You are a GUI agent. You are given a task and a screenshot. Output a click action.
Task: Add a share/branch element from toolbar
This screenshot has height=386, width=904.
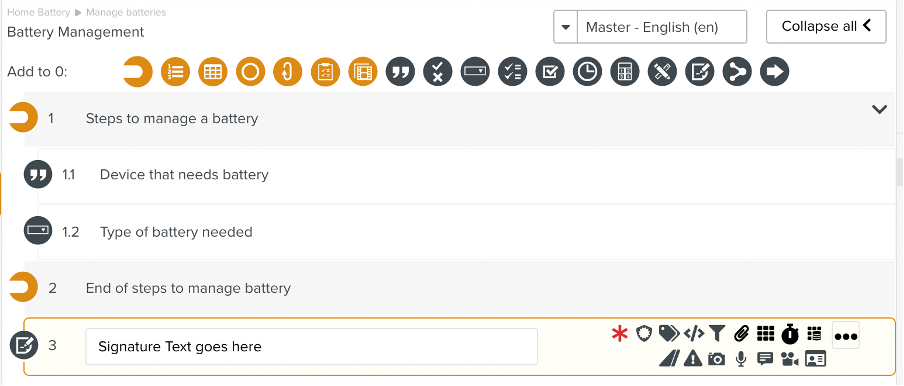[737, 71]
